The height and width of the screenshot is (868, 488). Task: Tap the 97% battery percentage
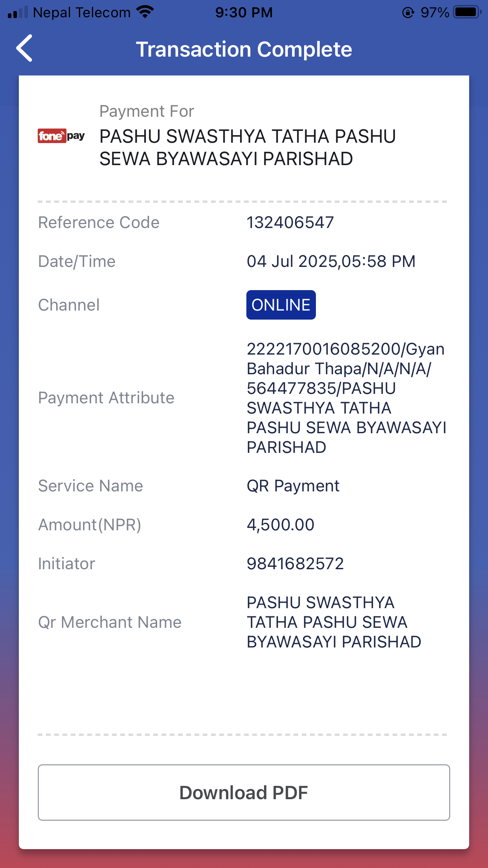(x=435, y=13)
